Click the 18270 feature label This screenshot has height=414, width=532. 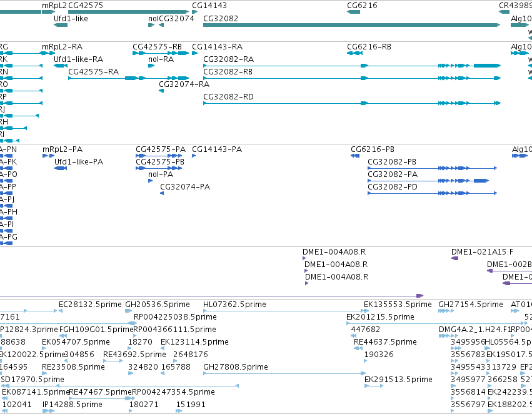pos(140,342)
